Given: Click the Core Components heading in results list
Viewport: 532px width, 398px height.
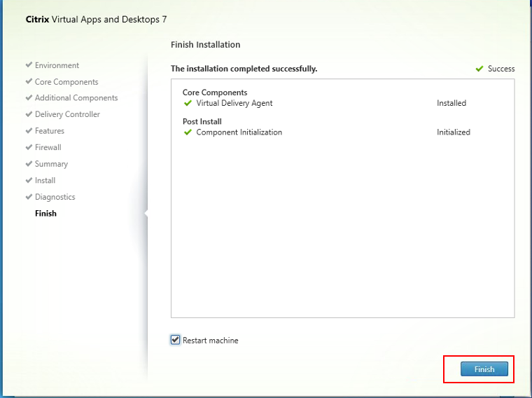Looking at the screenshot, I should click(x=215, y=92).
